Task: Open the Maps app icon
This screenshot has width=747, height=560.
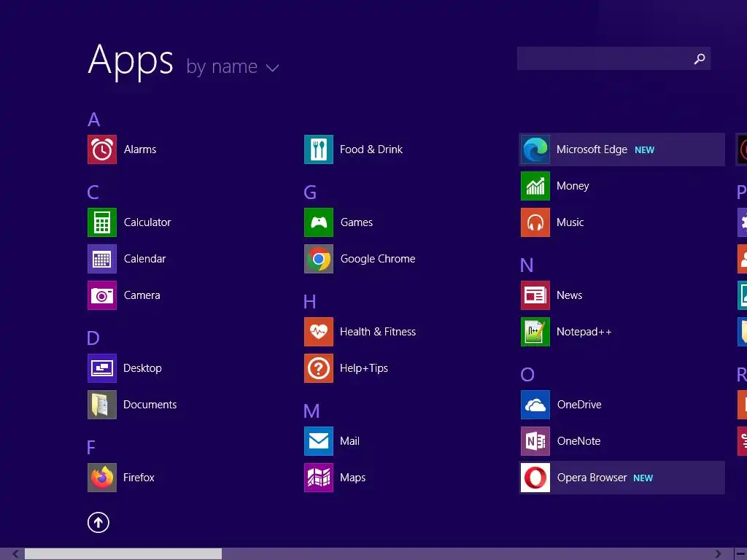Action: tap(319, 478)
